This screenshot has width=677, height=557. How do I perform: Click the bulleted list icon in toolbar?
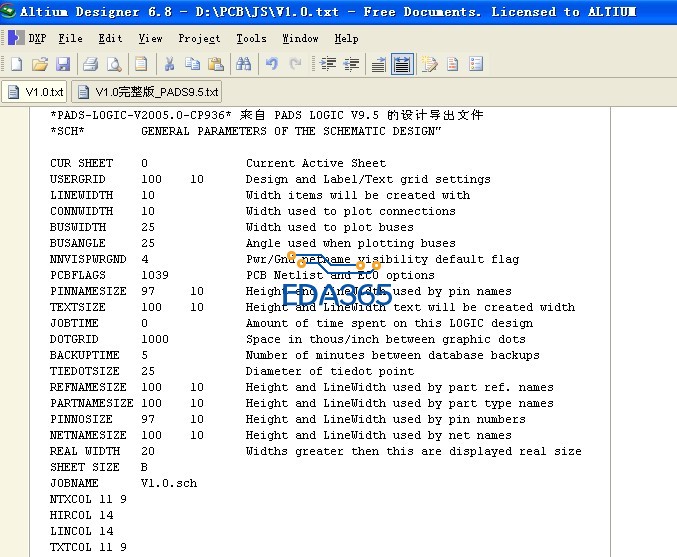coord(476,64)
